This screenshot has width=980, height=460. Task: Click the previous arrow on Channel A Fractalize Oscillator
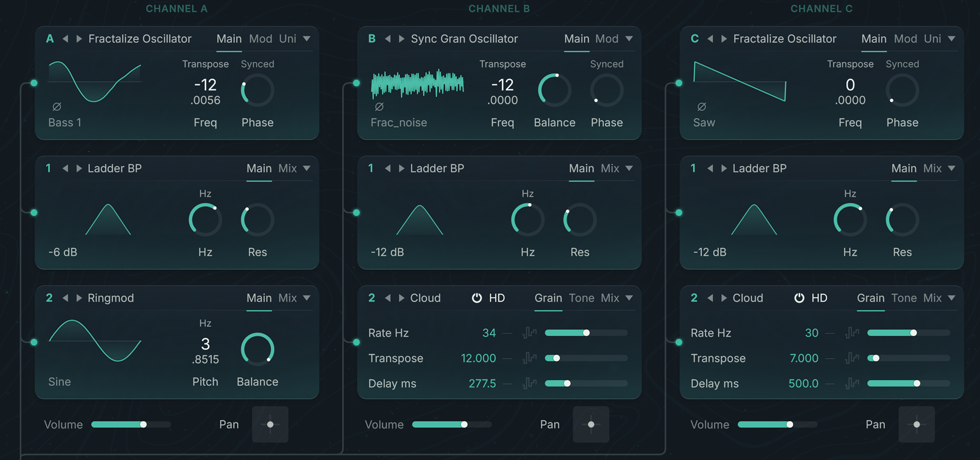tap(65, 39)
